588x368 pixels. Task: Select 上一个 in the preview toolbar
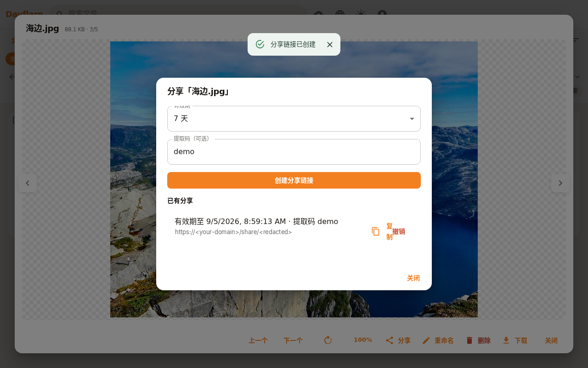tap(258, 340)
